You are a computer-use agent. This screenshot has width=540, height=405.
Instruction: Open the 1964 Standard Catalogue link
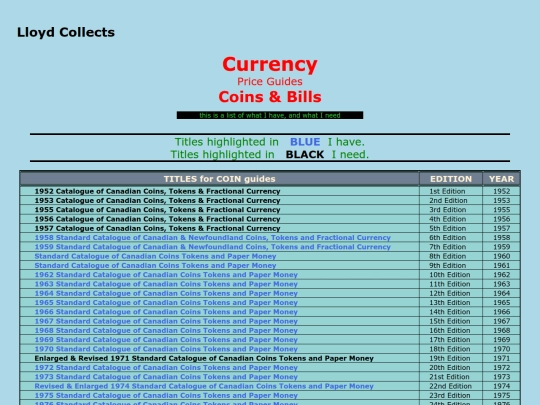[x=166, y=293]
